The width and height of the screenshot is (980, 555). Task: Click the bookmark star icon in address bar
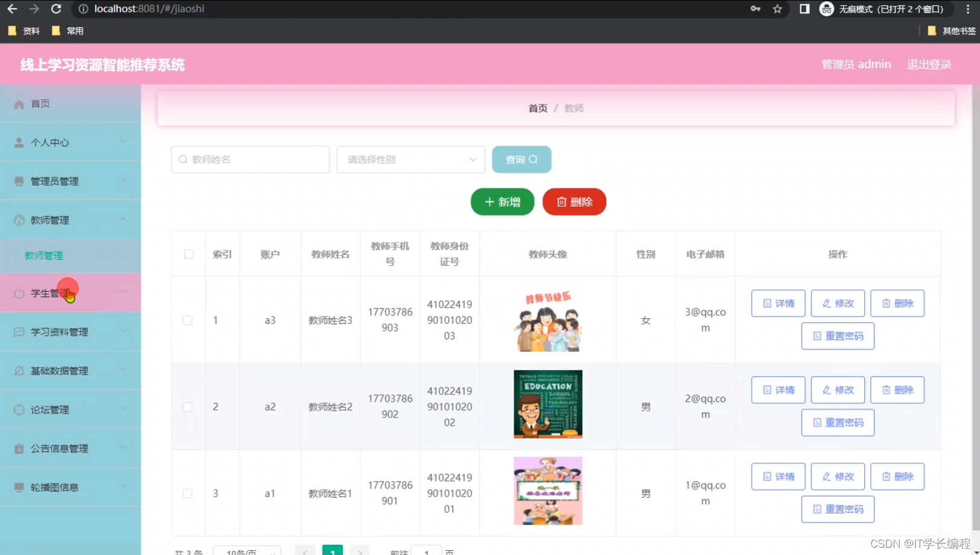[777, 9]
